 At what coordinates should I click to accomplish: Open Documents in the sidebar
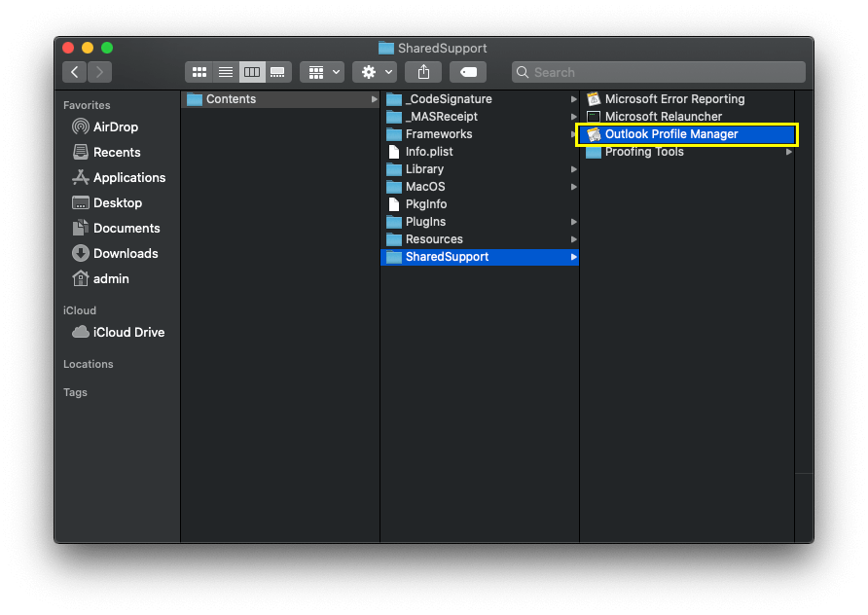(116, 228)
